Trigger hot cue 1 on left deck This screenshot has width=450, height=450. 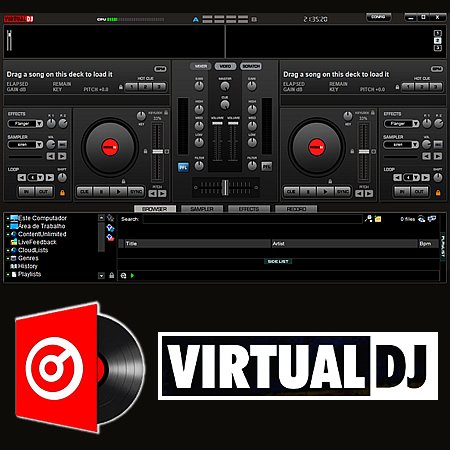pyautogui.click(x=132, y=87)
